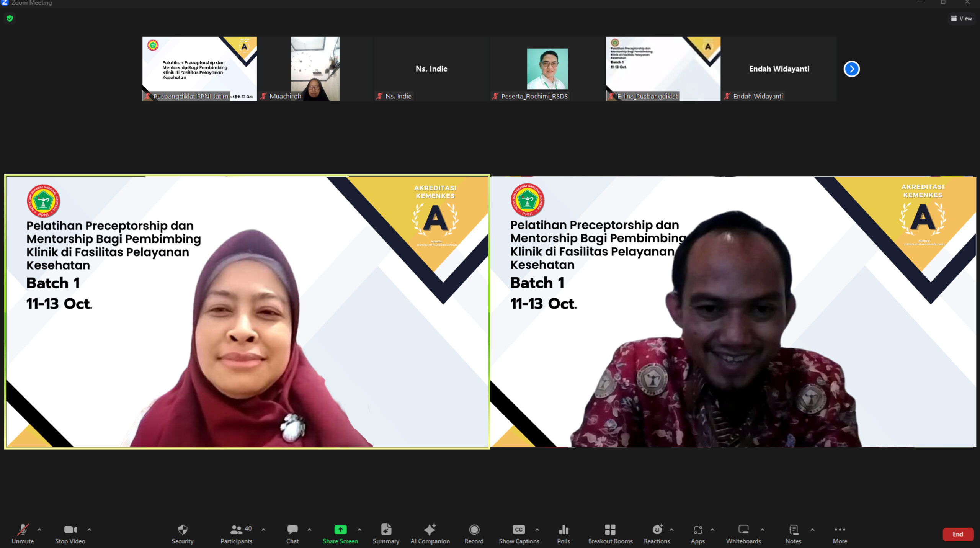980x548 pixels.
Task: Click the green encryption shield icon
Action: pos(10,18)
